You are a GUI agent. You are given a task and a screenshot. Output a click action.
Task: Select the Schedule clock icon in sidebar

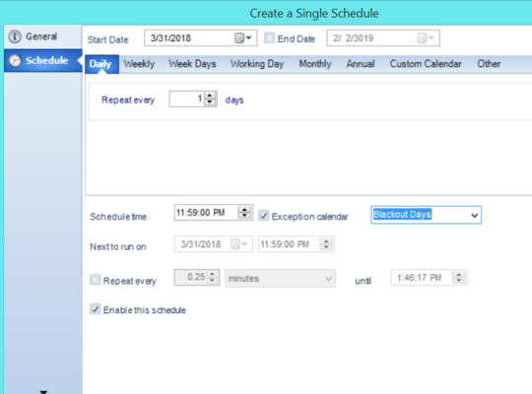15,60
